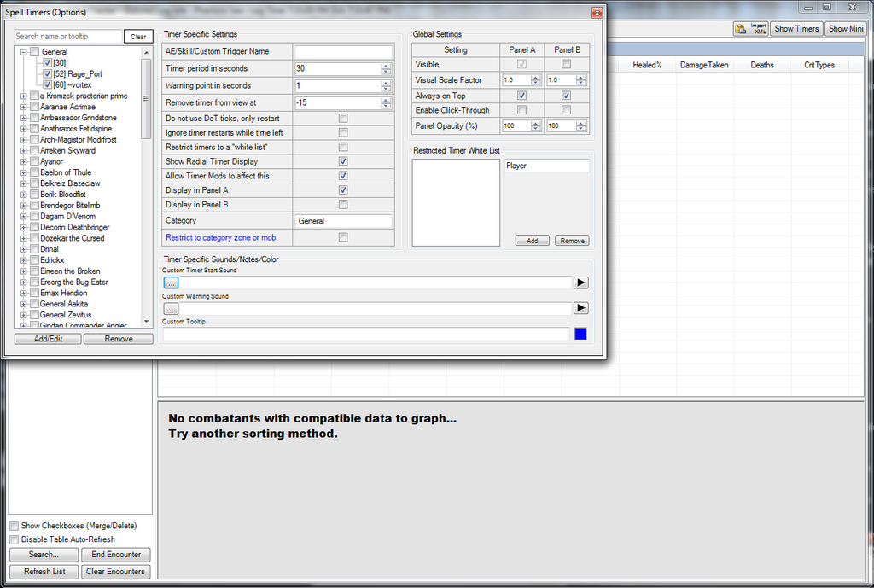Browse for a custom timer start sound
The width and height of the screenshot is (874, 588).
pyautogui.click(x=171, y=282)
